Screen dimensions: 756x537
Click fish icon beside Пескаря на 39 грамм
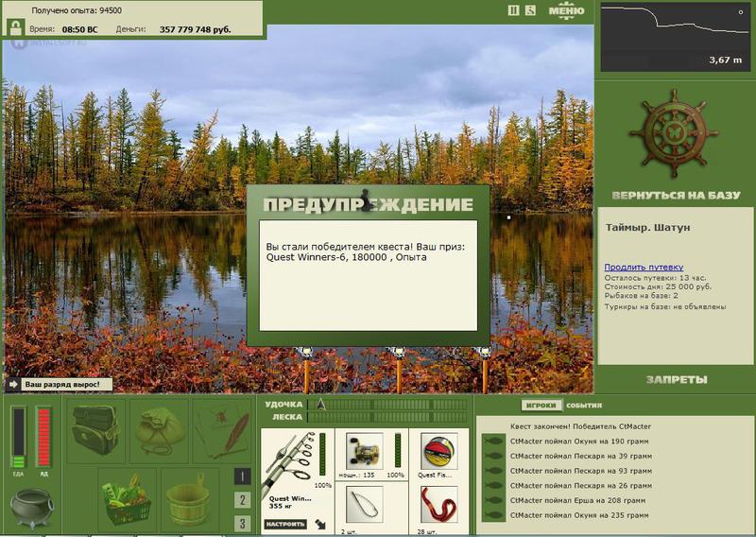[492, 456]
